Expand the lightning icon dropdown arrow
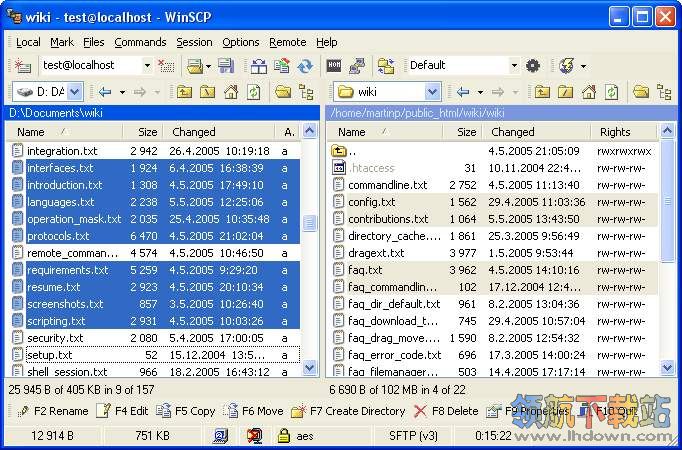Image resolution: width=682 pixels, height=450 pixels. [x=583, y=67]
